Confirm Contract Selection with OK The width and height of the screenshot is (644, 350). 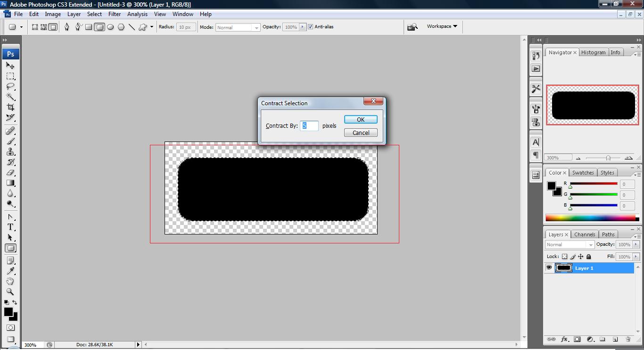click(361, 119)
